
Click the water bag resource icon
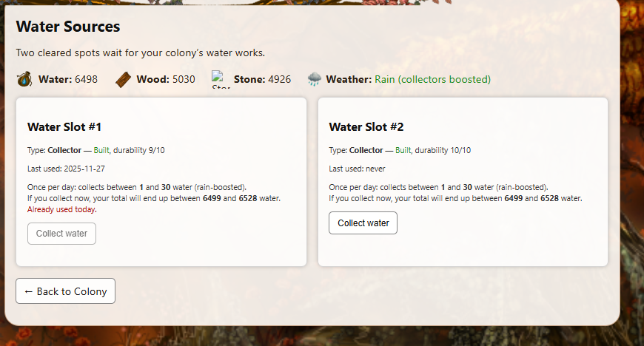point(25,79)
